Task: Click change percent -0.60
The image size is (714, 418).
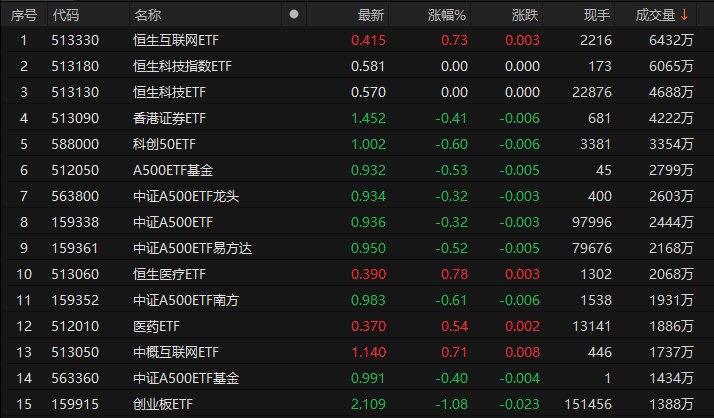Action: 451,144
